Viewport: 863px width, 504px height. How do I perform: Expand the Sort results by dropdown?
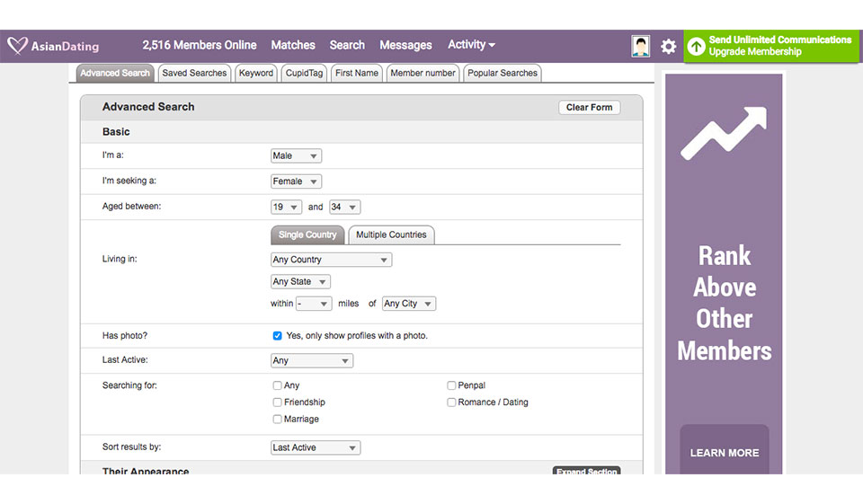(x=315, y=447)
